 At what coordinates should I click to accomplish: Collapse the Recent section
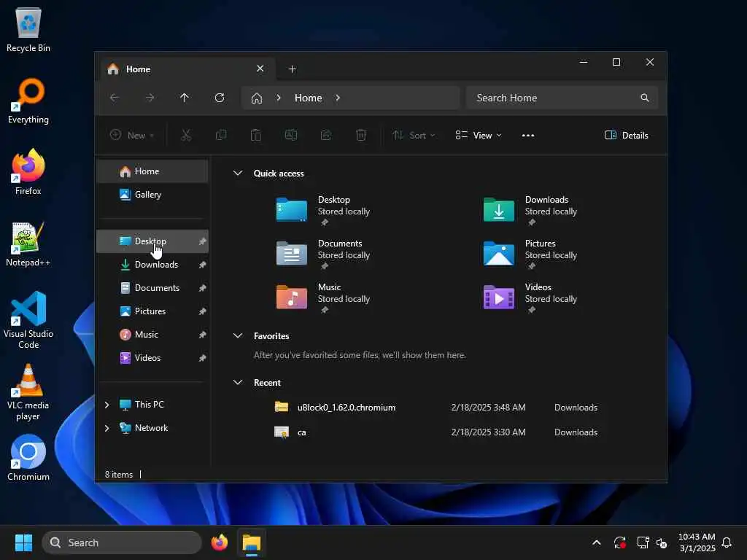point(238,382)
